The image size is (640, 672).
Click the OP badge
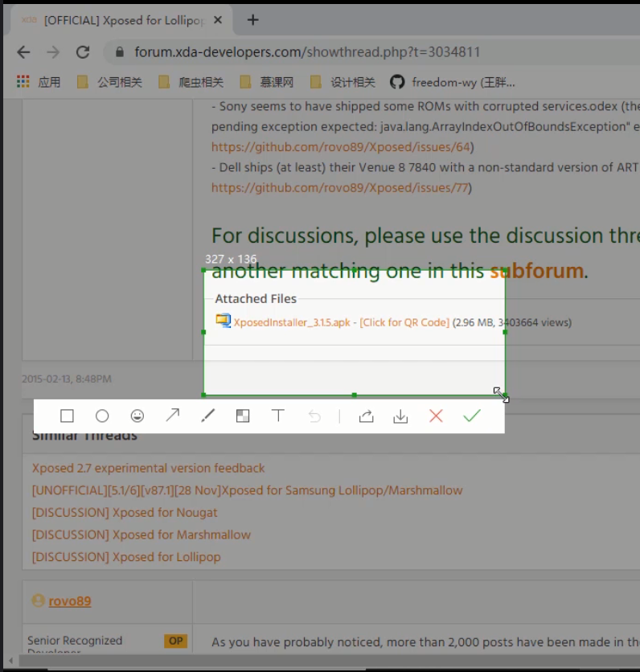[176, 641]
